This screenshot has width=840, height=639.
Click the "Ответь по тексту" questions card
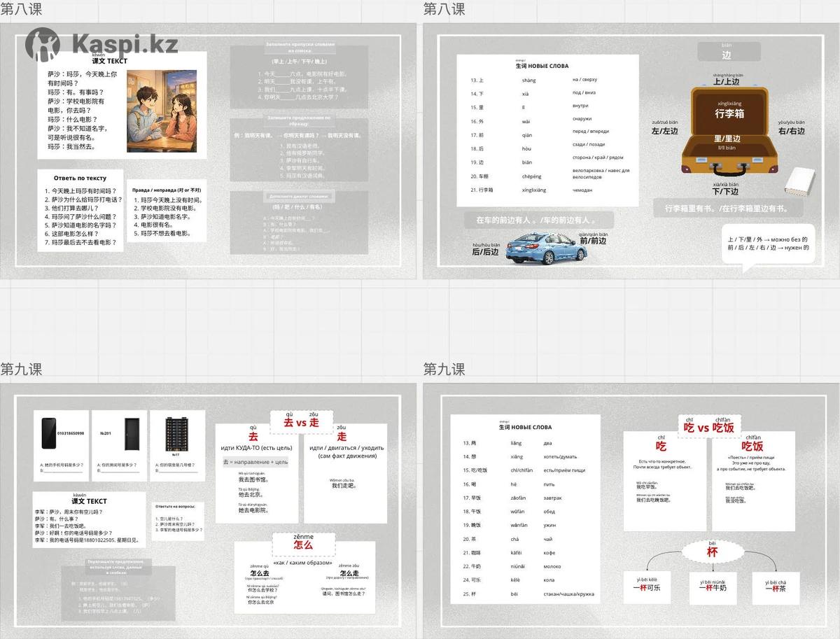(x=80, y=211)
